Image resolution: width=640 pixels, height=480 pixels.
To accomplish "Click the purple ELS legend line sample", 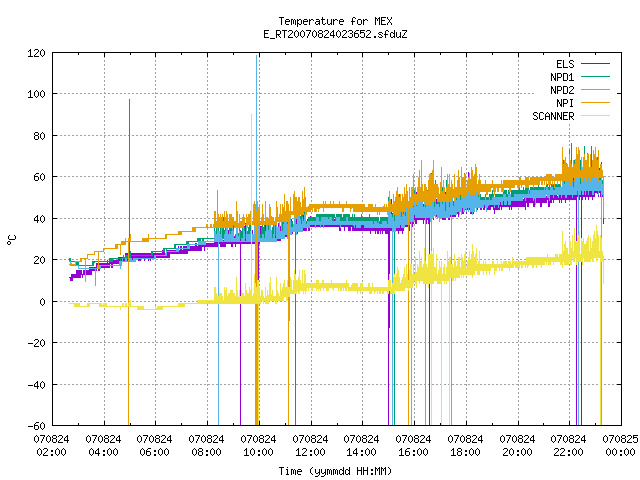I will (x=595, y=64).
